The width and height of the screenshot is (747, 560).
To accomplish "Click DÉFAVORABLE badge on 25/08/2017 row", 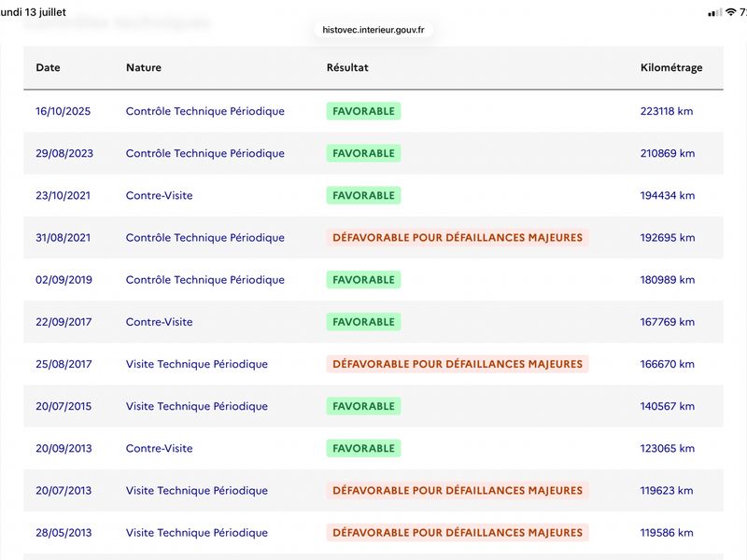I will click(x=458, y=364).
